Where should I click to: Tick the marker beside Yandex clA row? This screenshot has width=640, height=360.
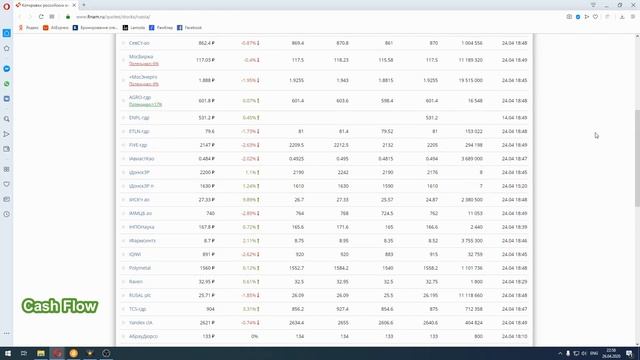coord(123,323)
